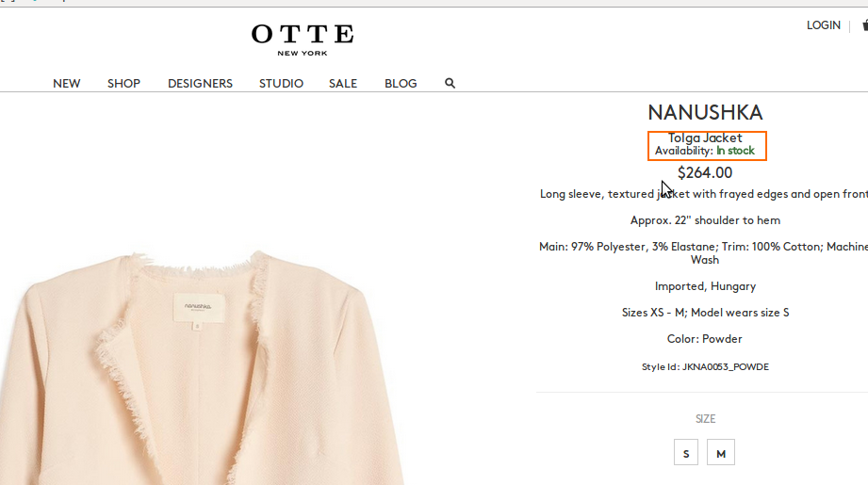Click the Color: Powder line
The image size is (868, 485).
pos(705,339)
